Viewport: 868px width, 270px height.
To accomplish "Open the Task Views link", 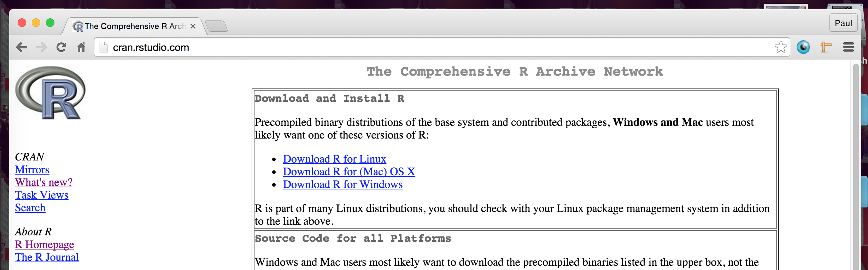I will tap(41, 195).
